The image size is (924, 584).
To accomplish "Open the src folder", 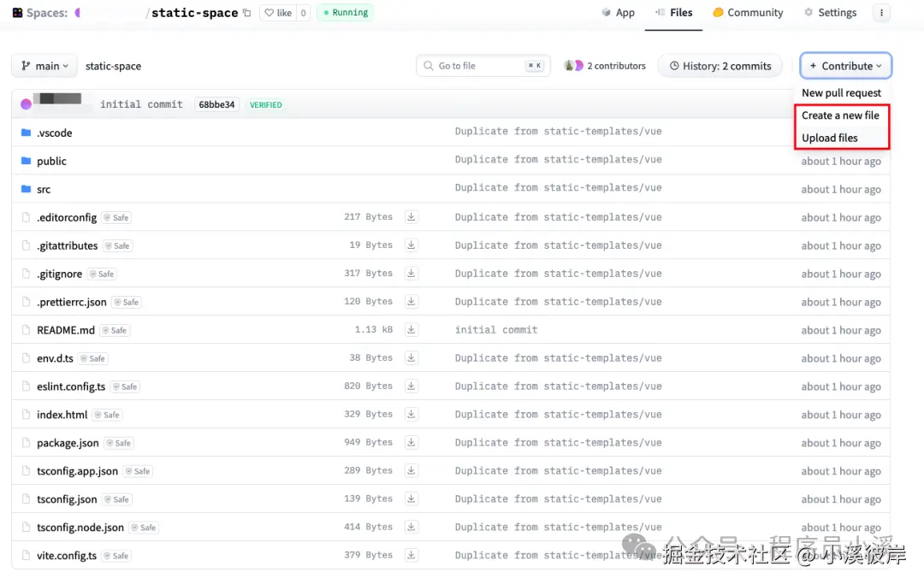I will pyautogui.click(x=44, y=190).
